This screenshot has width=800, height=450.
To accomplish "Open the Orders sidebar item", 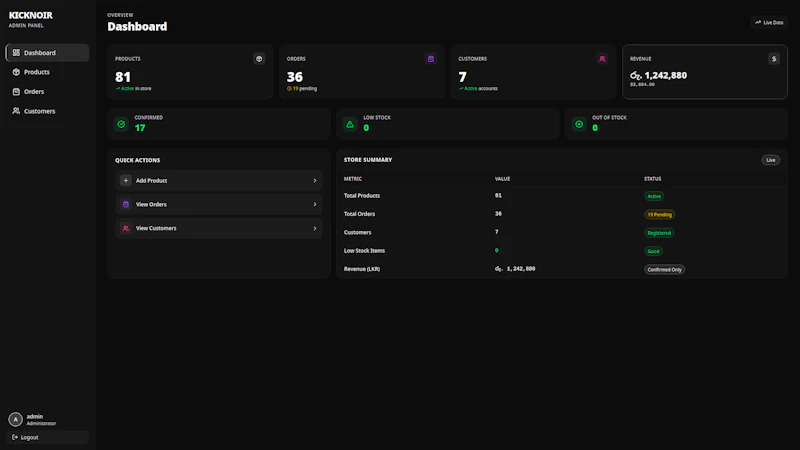I will pos(47,91).
